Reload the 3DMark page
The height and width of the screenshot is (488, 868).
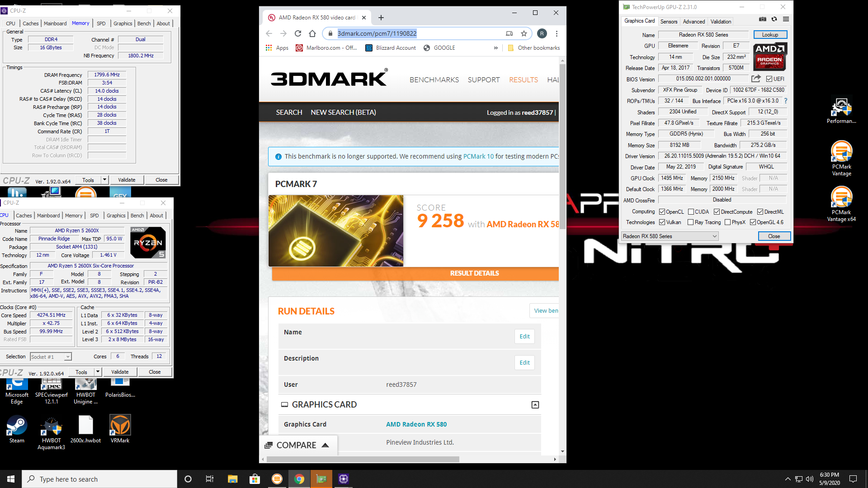tap(297, 33)
